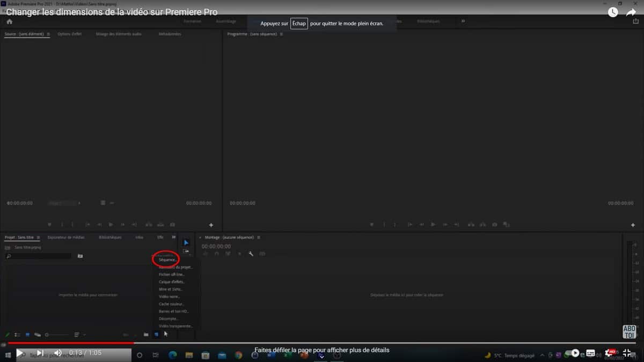Screen dimensions: 644x362
Task: Click YouTube Watch Later clock icon
Action: click(613, 12)
